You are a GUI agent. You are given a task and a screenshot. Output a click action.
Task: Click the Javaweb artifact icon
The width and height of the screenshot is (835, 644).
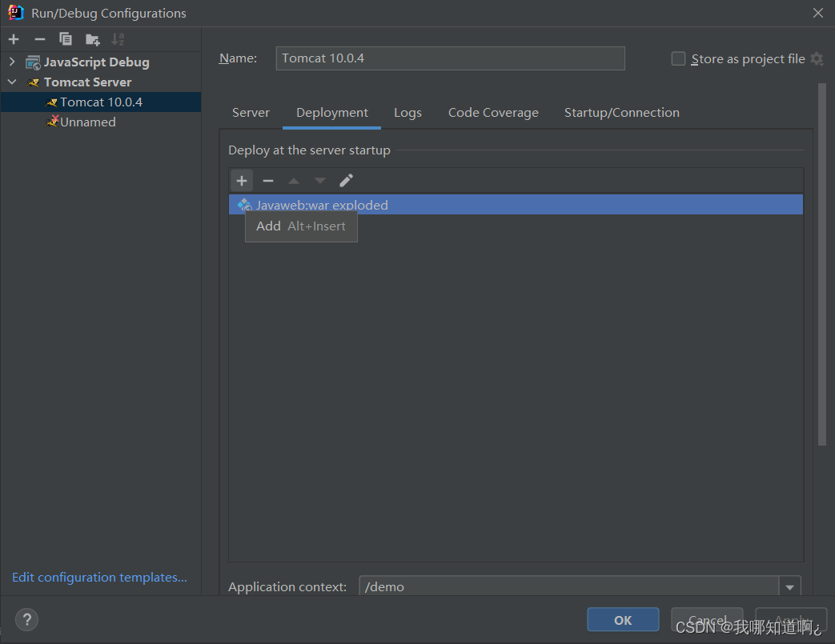point(244,205)
